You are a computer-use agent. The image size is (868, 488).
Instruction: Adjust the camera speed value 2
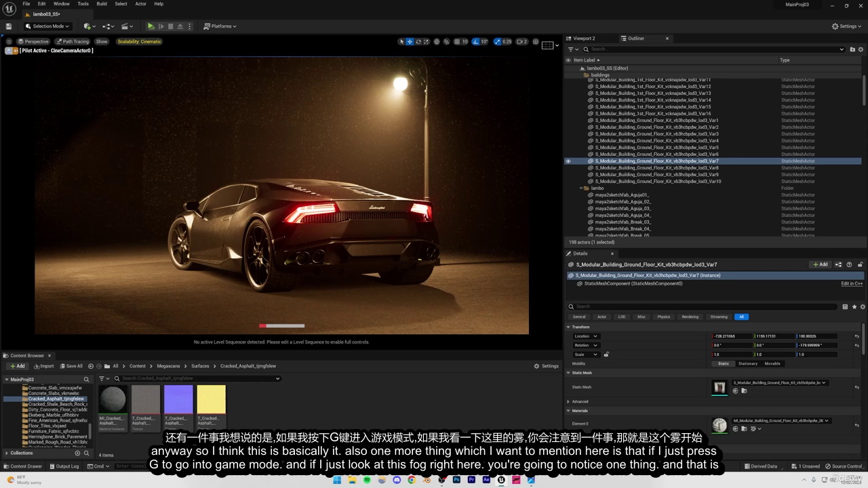[521, 41]
